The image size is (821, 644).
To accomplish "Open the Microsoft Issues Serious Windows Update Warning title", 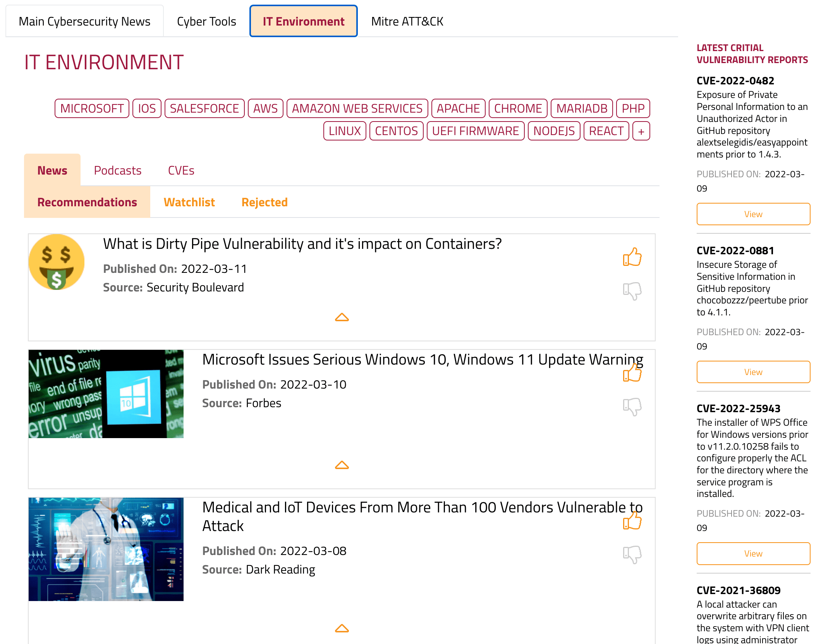I will coord(423,360).
